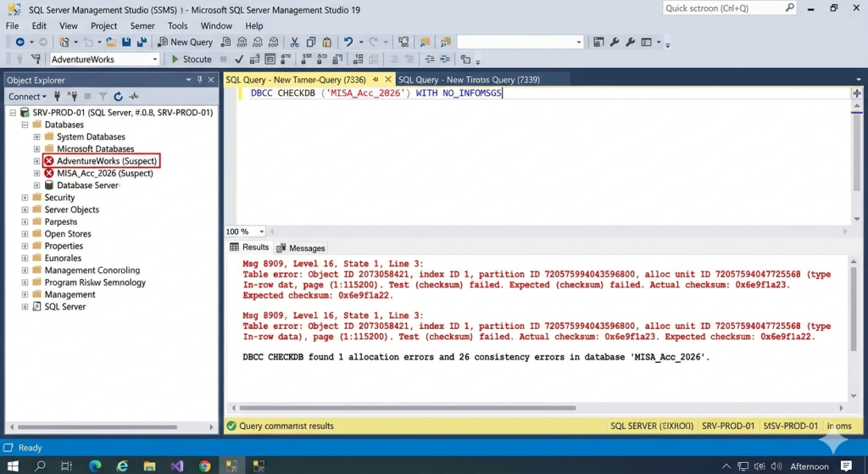This screenshot has height=474, width=868.
Task: Open the 100 % zoom dropdown
Action: point(261,231)
